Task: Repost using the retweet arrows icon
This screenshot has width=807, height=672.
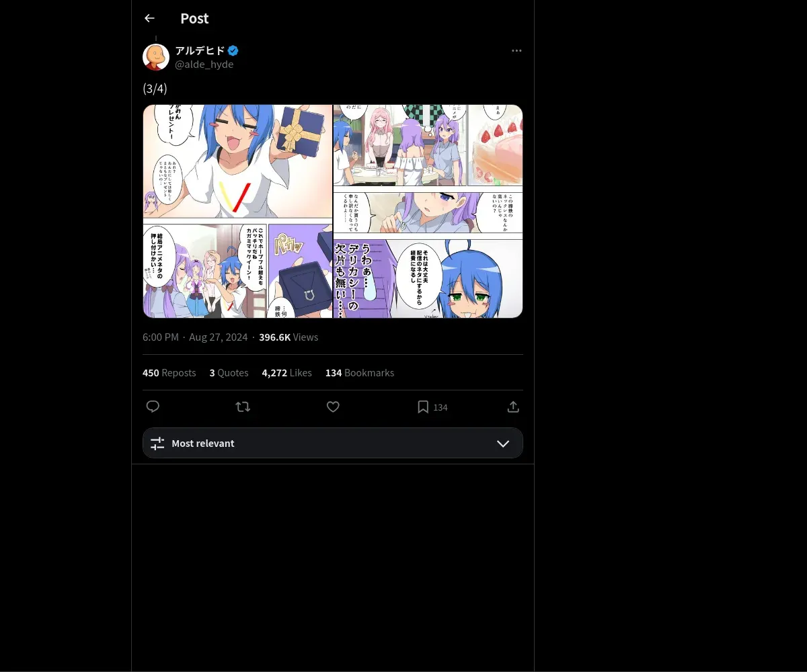Action: [x=243, y=407]
